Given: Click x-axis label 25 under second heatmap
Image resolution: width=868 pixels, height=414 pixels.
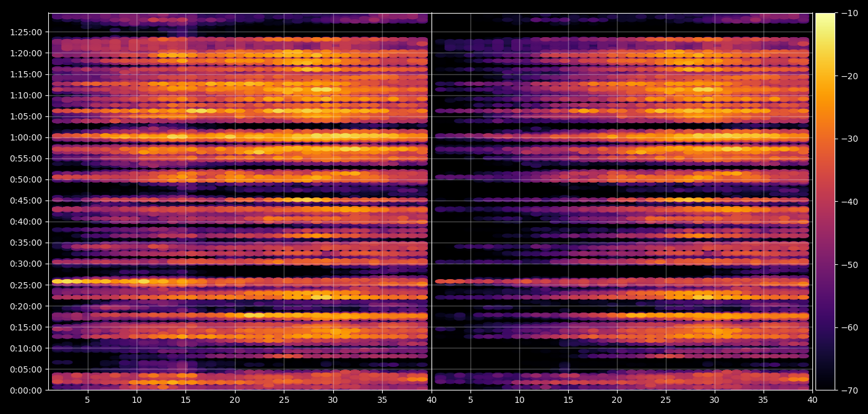Looking at the screenshot, I should pyautogui.click(x=666, y=400).
